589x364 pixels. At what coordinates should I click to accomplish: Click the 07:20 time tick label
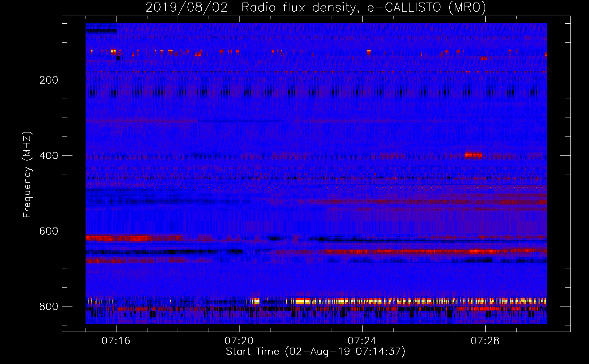239,341
